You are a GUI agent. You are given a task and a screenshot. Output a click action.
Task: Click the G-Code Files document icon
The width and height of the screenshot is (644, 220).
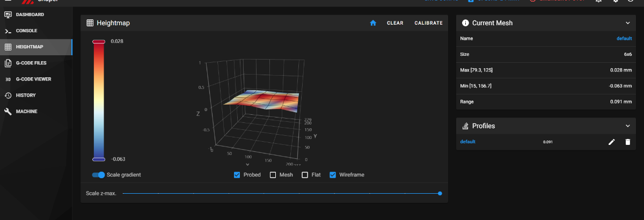pos(8,63)
